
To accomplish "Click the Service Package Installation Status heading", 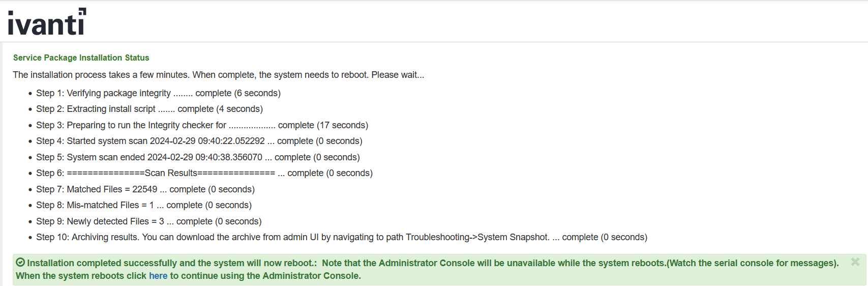I will point(81,58).
